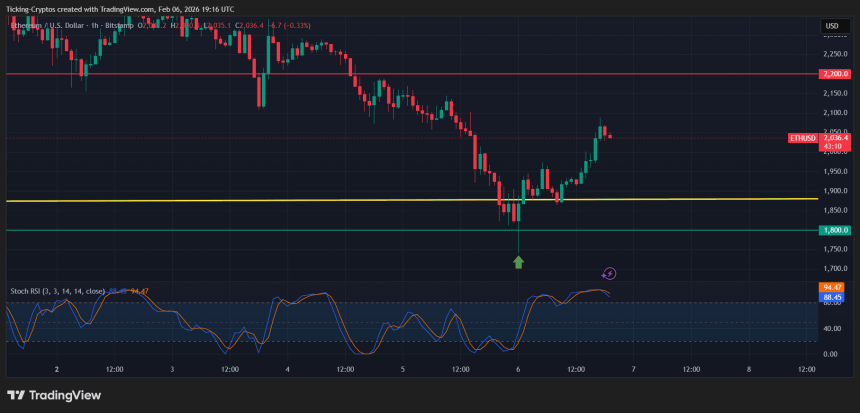The image size is (860, 413).
Task: Click the purple lightning event icon
Action: (x=609, y=273)
